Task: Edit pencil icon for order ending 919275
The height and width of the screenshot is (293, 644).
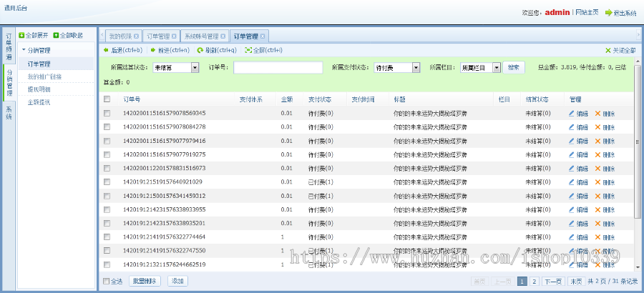Action: pos(571,154)
